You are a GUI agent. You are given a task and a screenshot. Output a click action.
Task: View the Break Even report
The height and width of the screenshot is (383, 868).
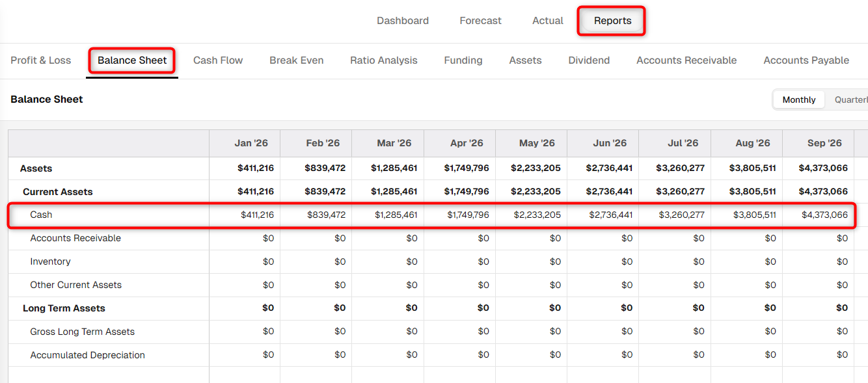[x=297, y=60]
